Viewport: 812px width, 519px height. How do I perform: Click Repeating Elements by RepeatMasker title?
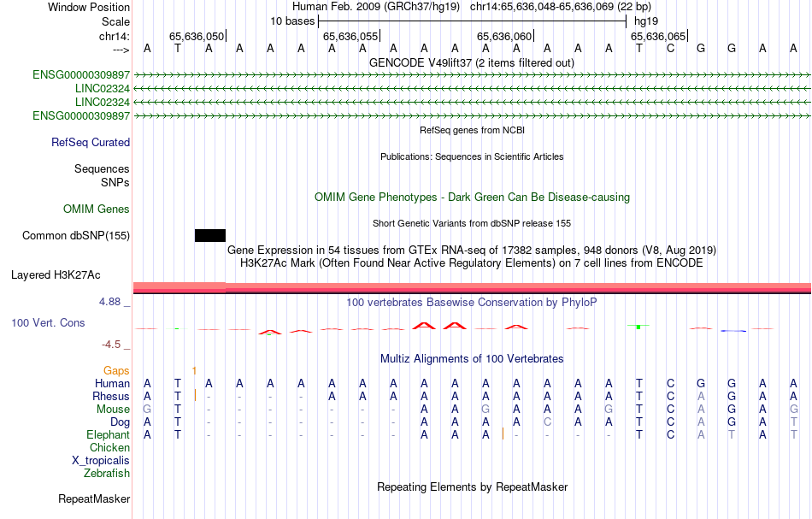point(473,487)
